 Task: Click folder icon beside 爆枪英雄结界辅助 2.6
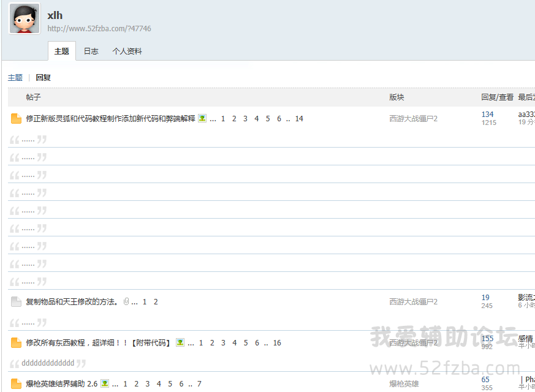(16, 384)
